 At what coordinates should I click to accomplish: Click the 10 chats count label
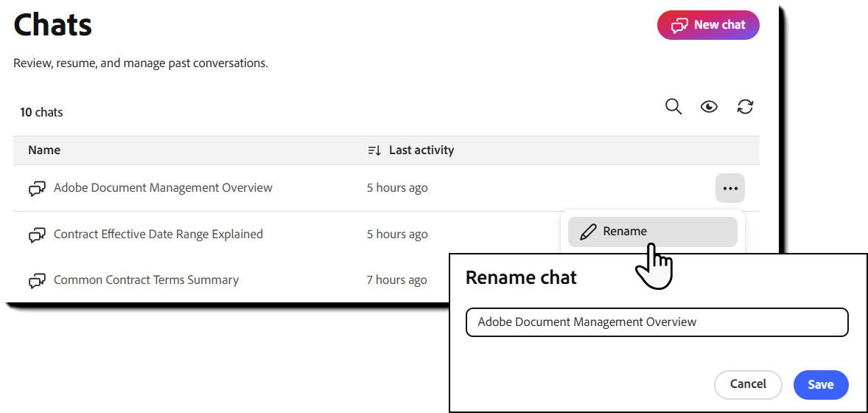(x=41, y=113)
